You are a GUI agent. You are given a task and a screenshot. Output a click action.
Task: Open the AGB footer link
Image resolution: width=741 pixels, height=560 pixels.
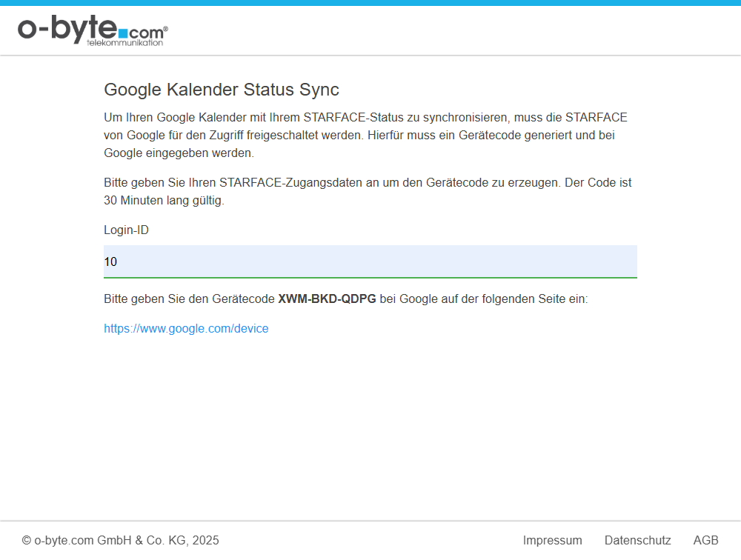[705, 541]
